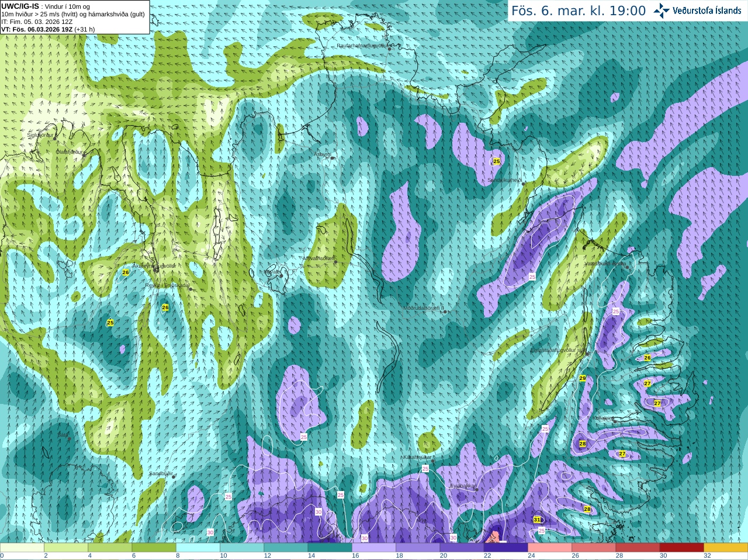The width and height of the screenshot is (748, 560).
Task: Click the '10m hviður > 25 m/s' description line
Action: (73, 14)
